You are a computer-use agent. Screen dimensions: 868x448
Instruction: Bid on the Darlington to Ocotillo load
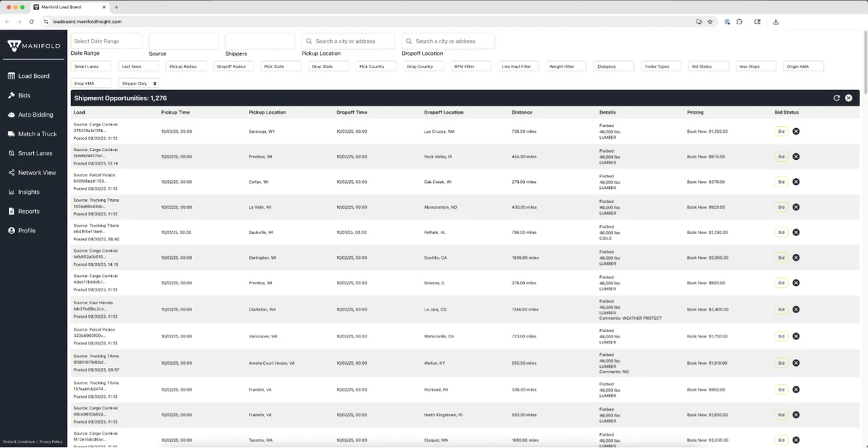tap(781, 258)
